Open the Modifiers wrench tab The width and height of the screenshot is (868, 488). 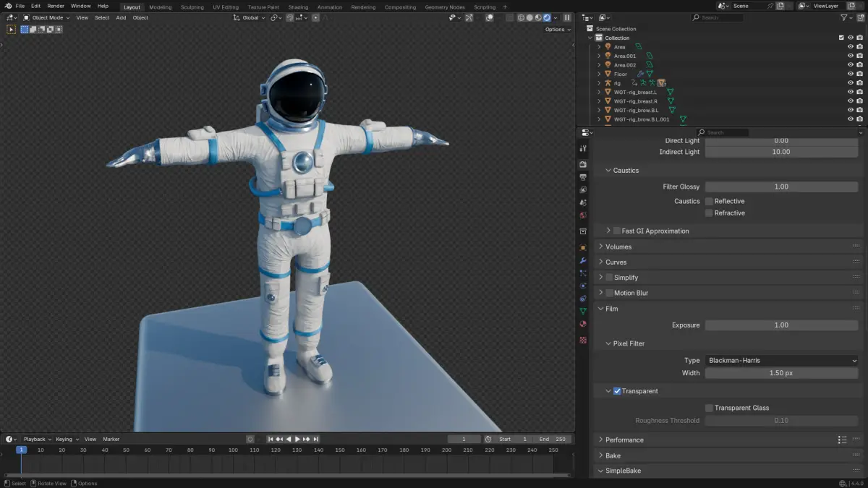click(x=583, y=260)
